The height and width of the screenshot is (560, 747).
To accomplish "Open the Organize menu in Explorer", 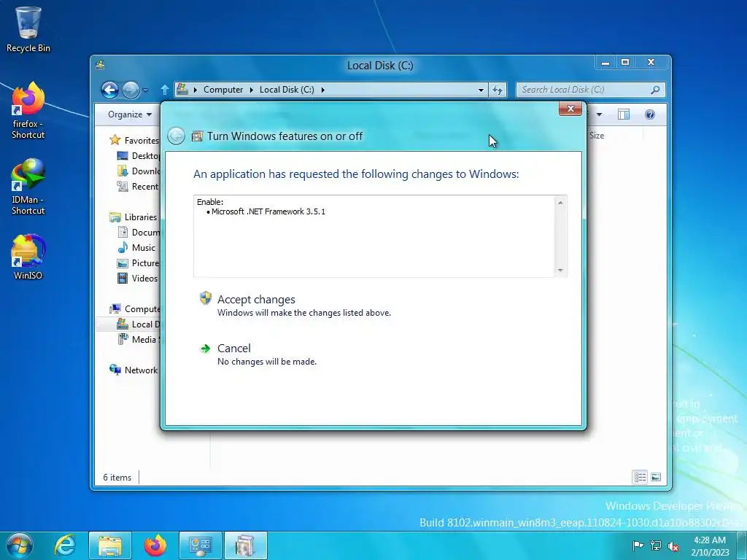I will (130, 114).
